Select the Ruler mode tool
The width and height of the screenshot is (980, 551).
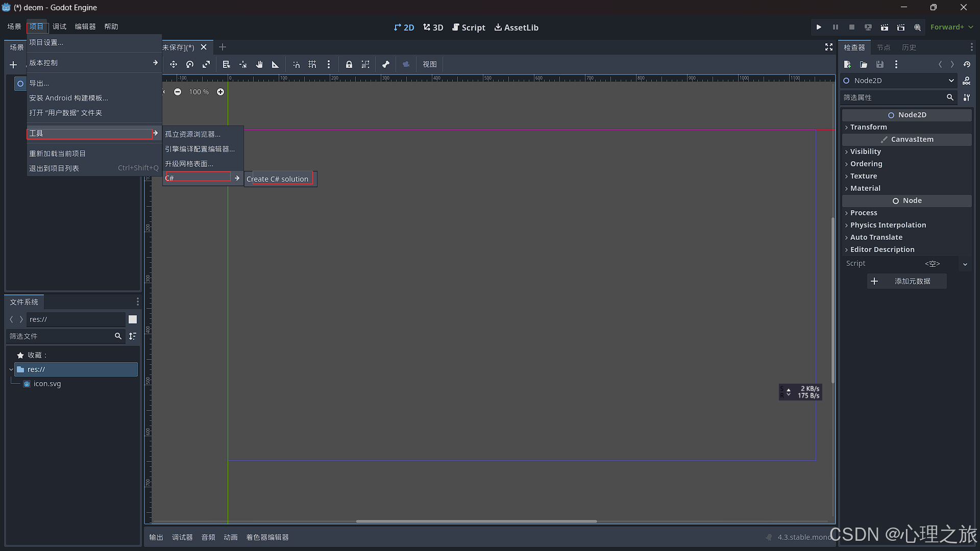coord(275,64)
